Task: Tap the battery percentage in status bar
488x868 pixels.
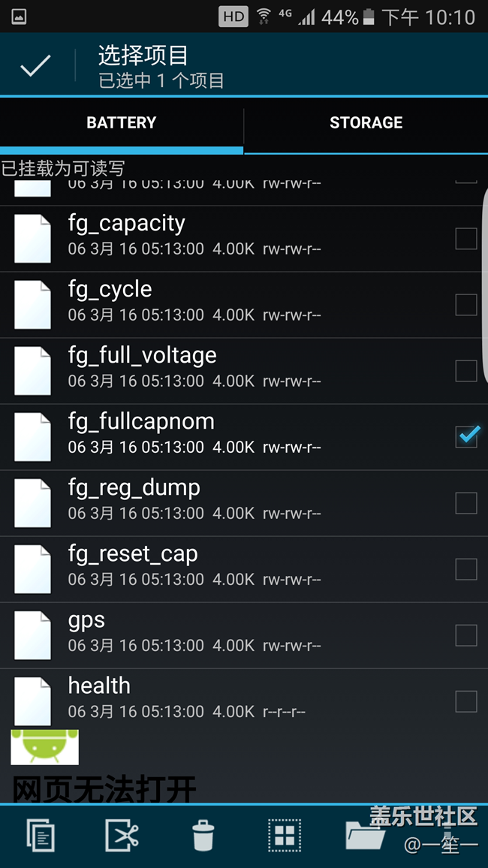Action: (x=339, y=17)
